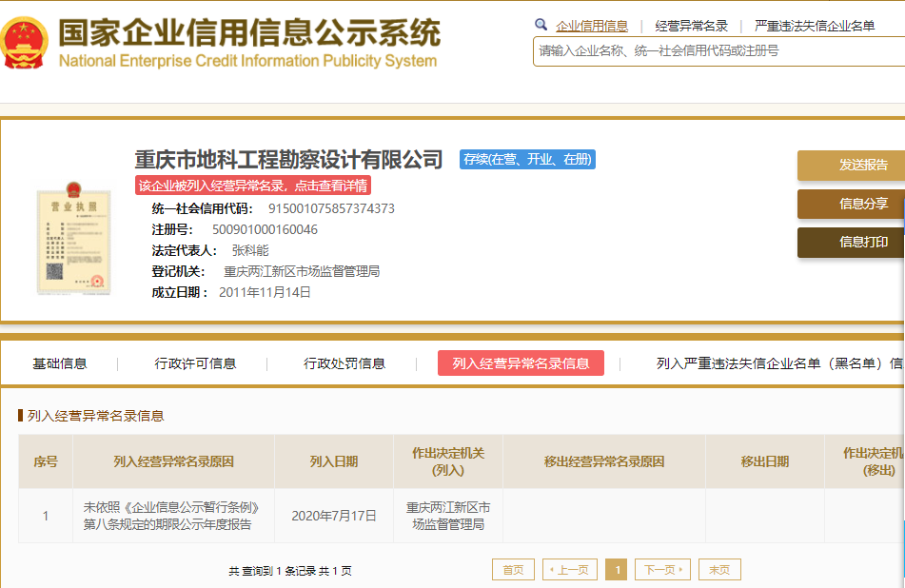Click the 列入经营异常名录原因 column header
The width and height of the screenshot is (905, 588).
click(x=174, y=461)
